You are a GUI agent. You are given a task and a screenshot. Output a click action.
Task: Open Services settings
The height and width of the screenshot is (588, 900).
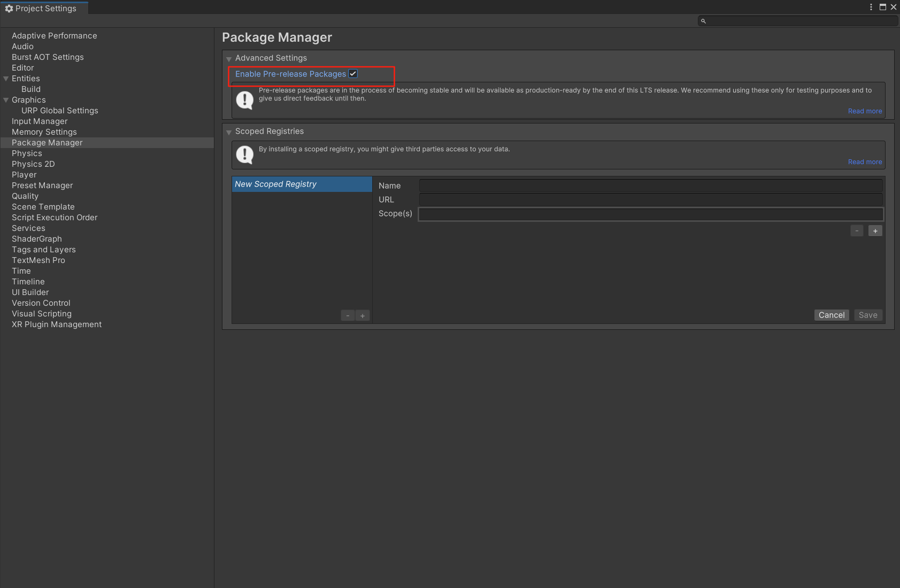28,228
